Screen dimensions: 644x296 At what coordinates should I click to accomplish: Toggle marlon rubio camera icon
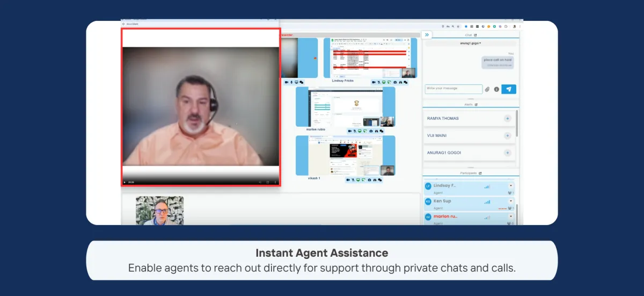[x=350, y=131]
